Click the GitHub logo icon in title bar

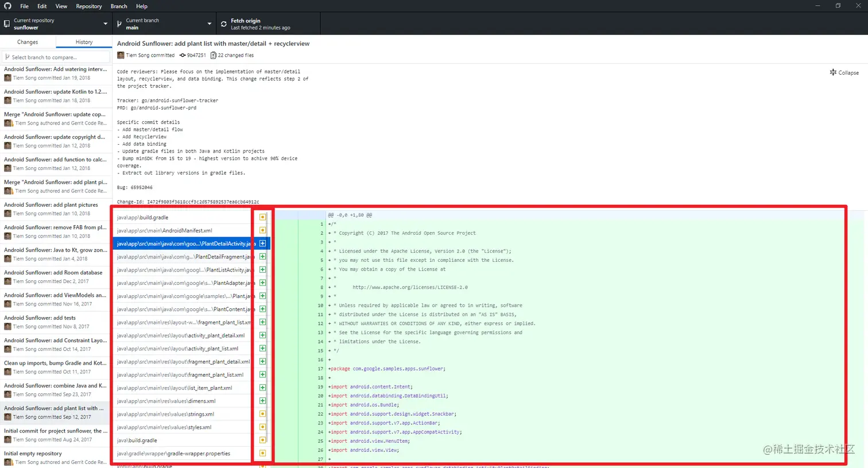[7, 6]
